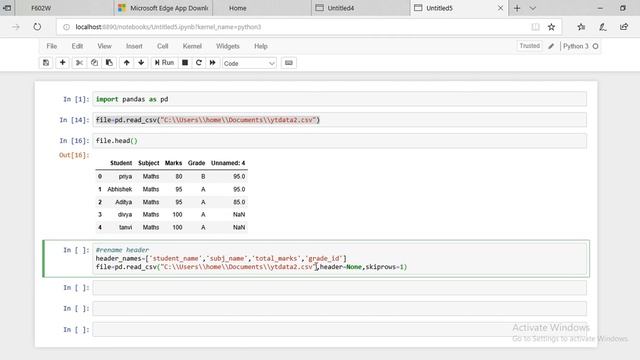This screenshot has width=640, height=360.
Task: Interrupt the kernel with stop icon
Action: [185, 63]
